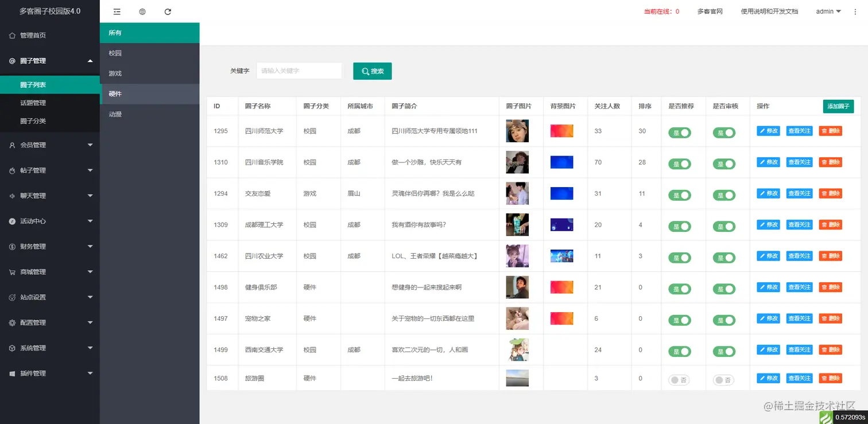Open the 背景图片 thumbnail for 宠物之家
Viewport: 868px width, 424px height.
coord(561,318)
